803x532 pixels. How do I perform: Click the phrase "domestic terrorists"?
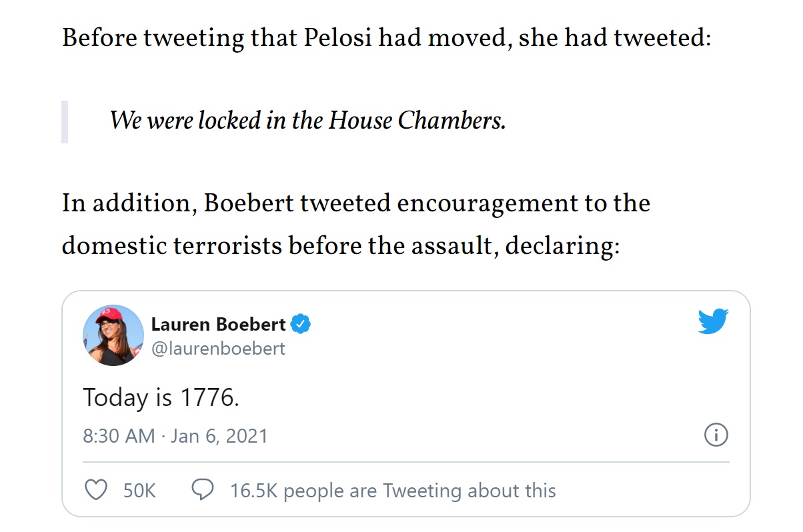[171, 246]
